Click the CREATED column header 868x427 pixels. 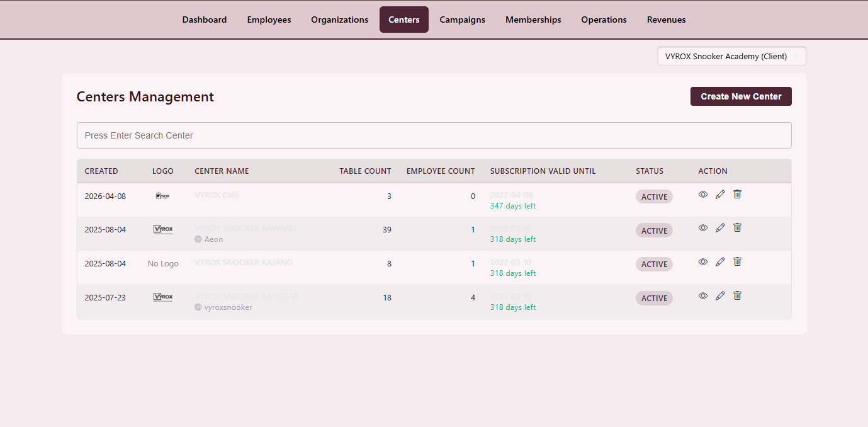coord(101,171)
